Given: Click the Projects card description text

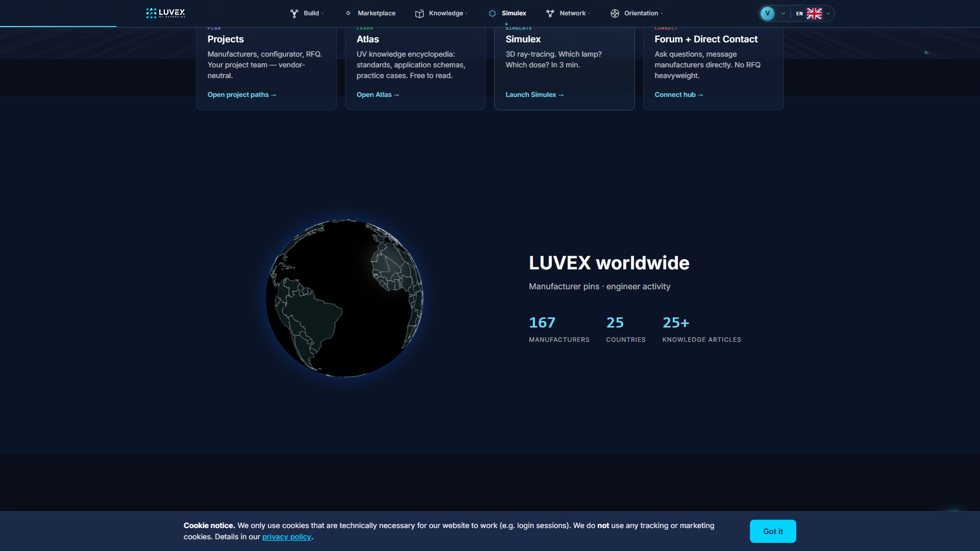Looking at the screenshot, I should click(x=264, y=65).
